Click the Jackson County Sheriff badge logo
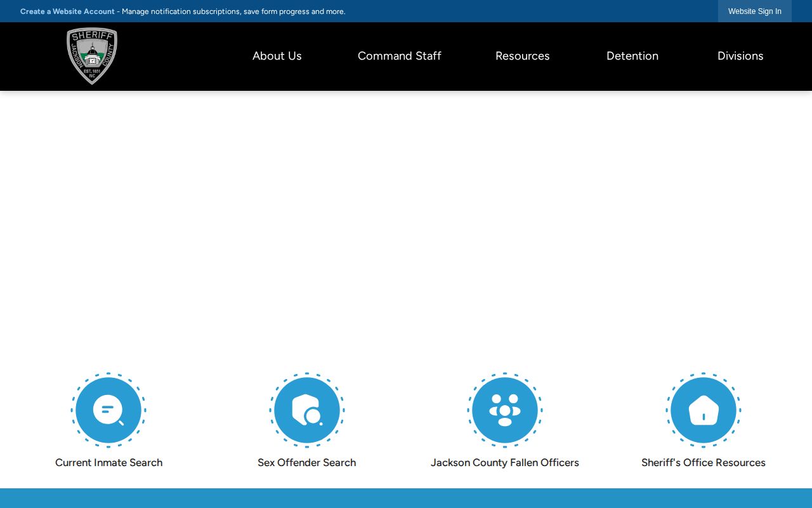Screen dimensions: 812x508 click(92, 56)
